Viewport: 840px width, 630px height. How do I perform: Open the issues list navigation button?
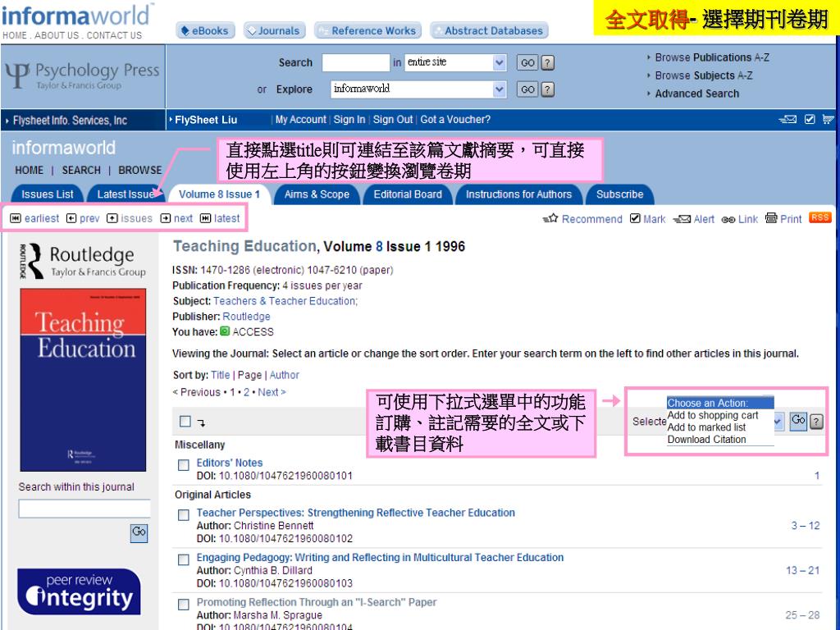130,218
